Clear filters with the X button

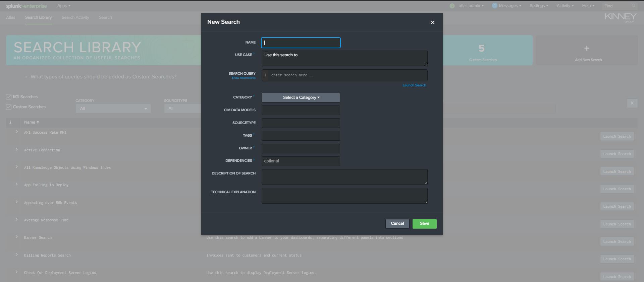click(x=632, y=103)
